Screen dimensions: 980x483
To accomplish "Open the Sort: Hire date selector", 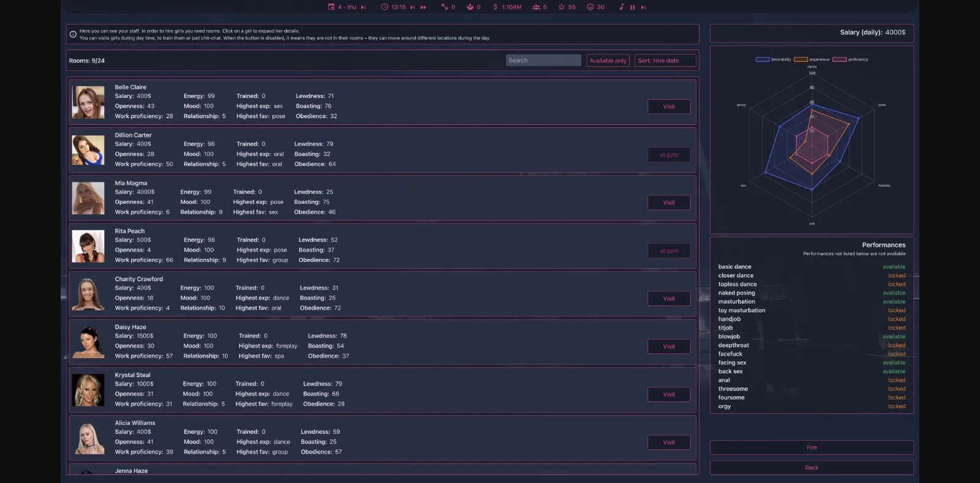I will tap(665, 61).
